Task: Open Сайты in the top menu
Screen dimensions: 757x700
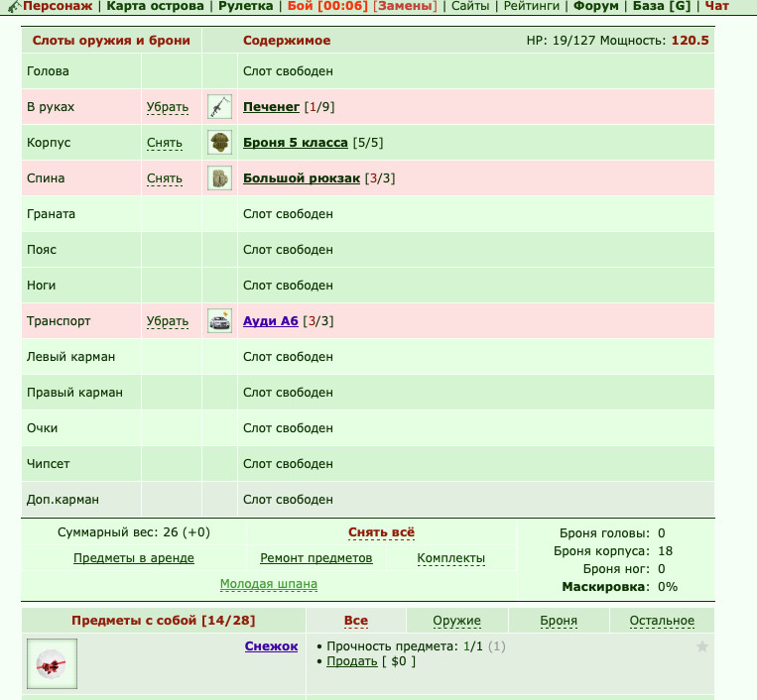Action: [x=470, y=6]
